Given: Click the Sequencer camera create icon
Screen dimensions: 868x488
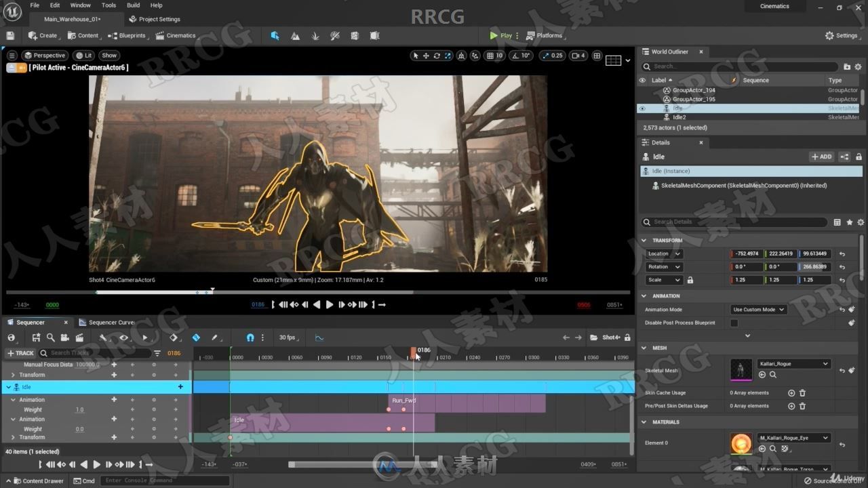Looking at the screenshot, I should click(64, 338).
